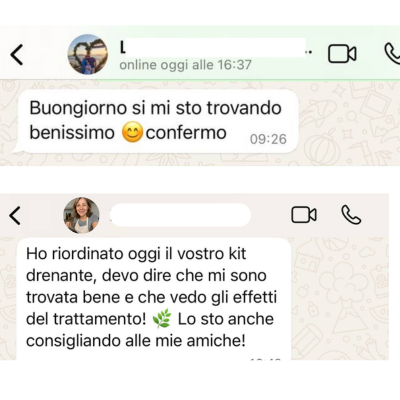400x400 pixels.
Task: Tap chat wallpaper right of first message
Action: pyautogui.click(x=348, y=122)
